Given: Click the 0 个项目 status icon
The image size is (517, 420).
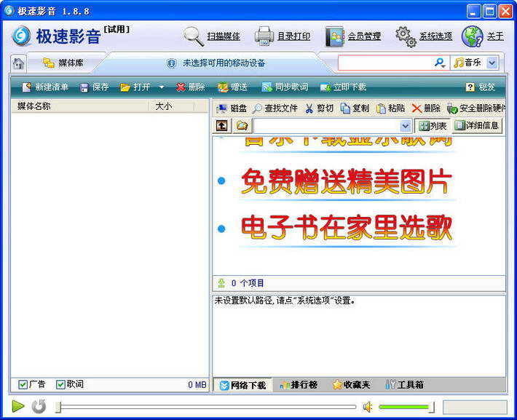Looking at the screenshot, I should click(x=221, y=283).
